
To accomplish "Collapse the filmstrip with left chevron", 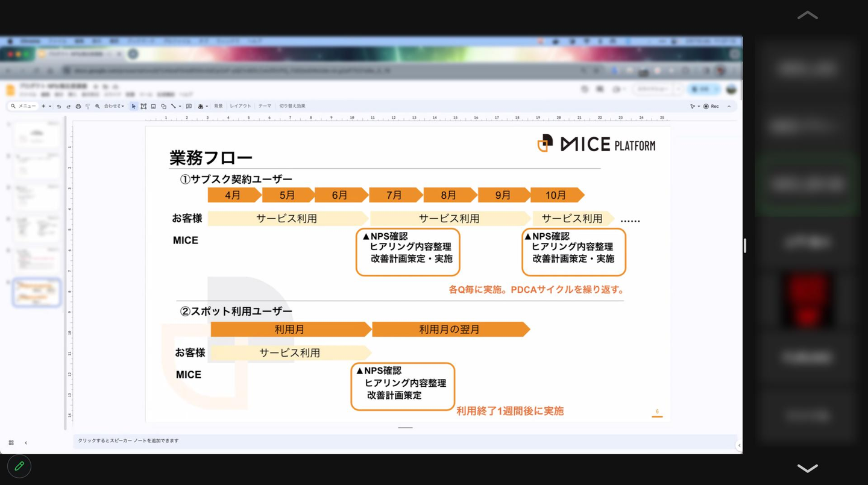I will tap(26, 442).
